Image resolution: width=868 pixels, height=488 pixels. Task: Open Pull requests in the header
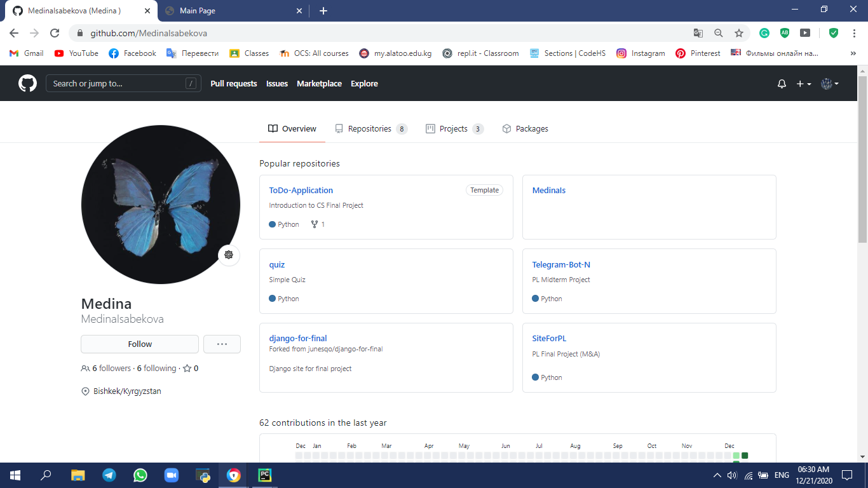pyautogui.click(x=234, y=83)
